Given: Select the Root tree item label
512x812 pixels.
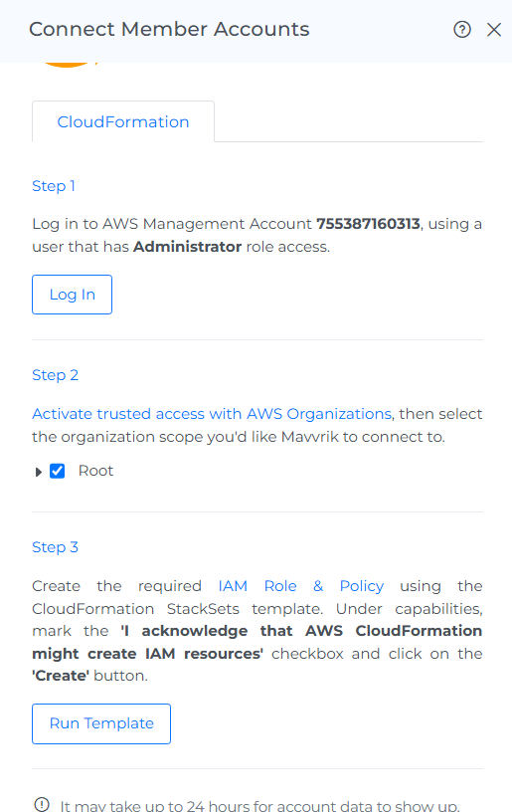Looking at the screenshot, I should pyautogui.click(x=95, y=471).
